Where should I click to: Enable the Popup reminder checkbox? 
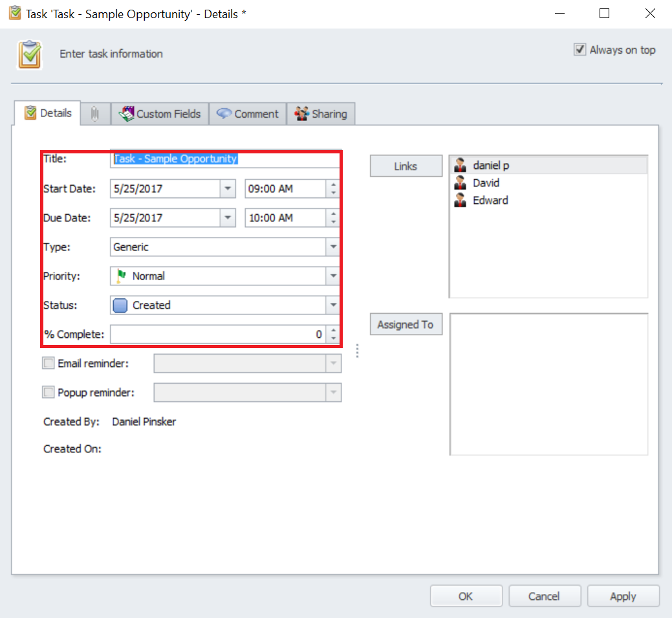[x=49, y=392]
